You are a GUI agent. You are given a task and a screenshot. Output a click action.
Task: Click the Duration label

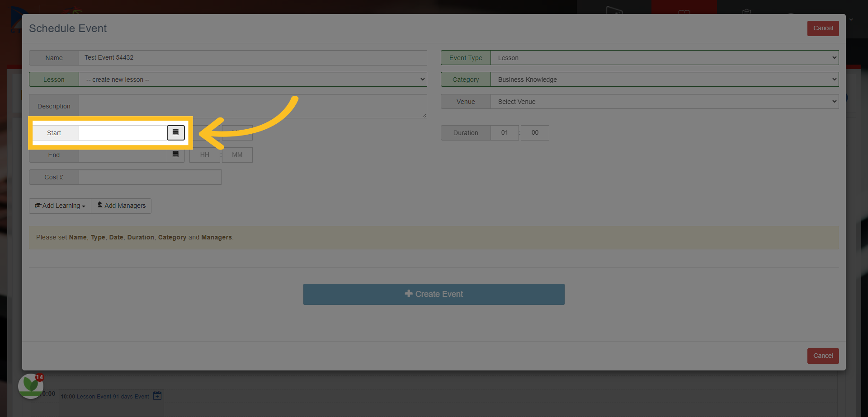coord(466,133)
